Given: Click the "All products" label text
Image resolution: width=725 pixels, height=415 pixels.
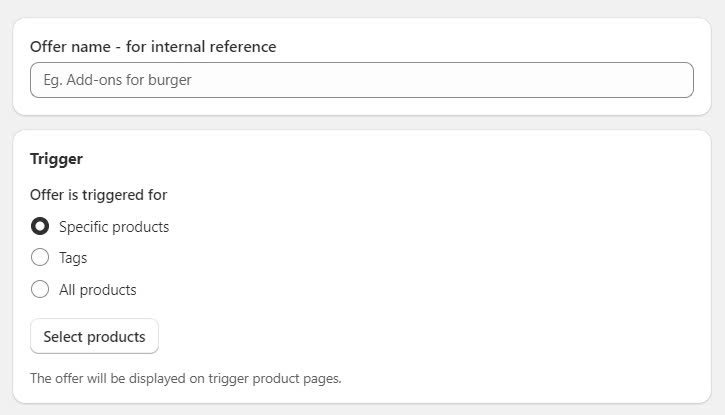Looking at the screenshot, I should coord(98,290).
